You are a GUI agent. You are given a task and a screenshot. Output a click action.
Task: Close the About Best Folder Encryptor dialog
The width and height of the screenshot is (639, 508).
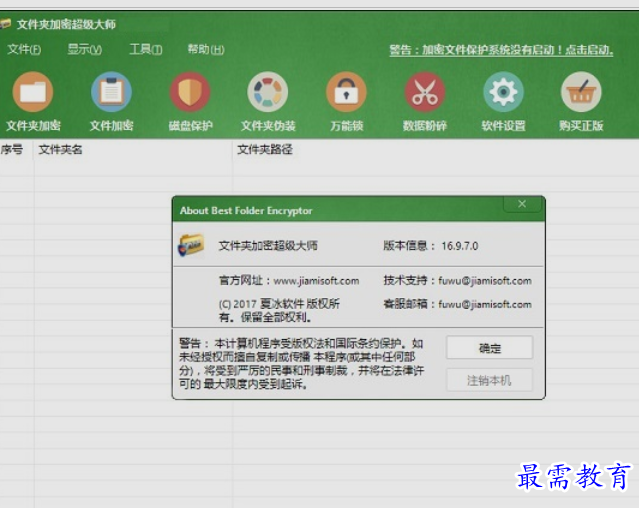522,204
